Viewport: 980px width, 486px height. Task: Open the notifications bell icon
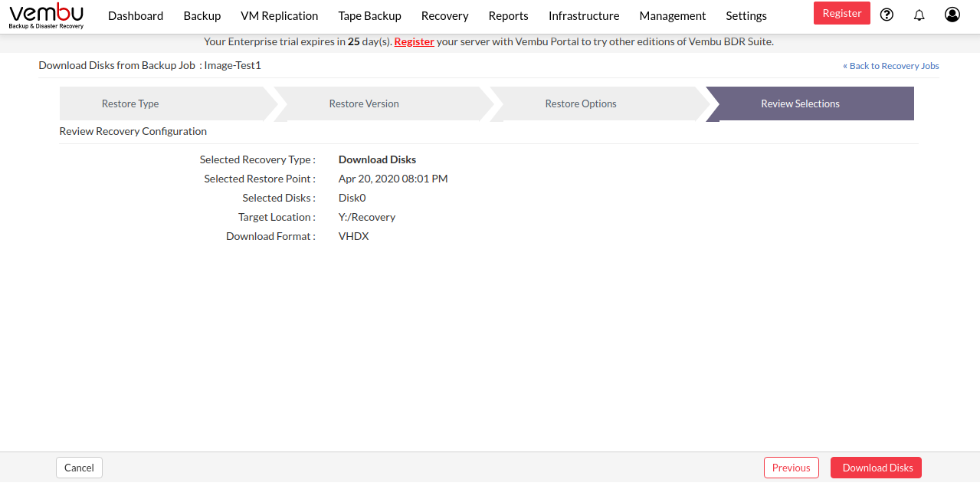point(919,15)
